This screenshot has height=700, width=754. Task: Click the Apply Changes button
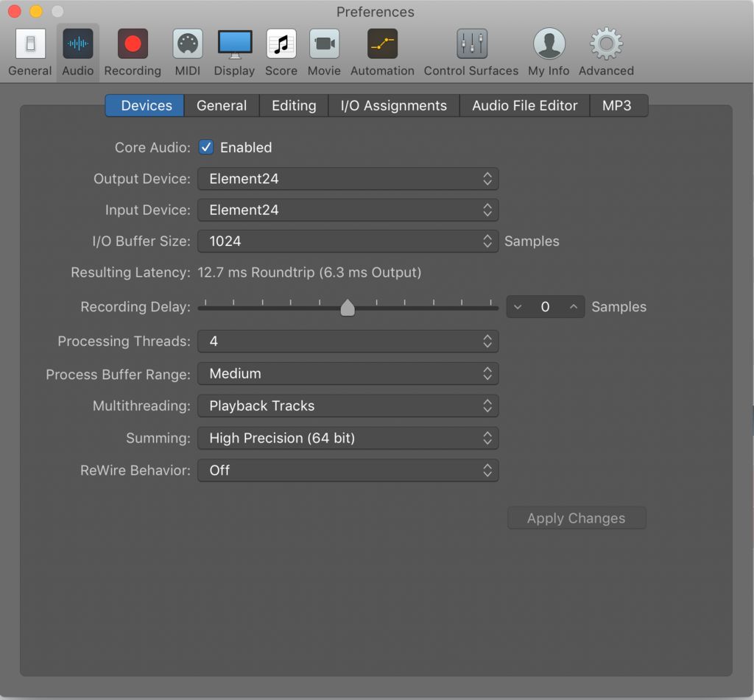576,518
